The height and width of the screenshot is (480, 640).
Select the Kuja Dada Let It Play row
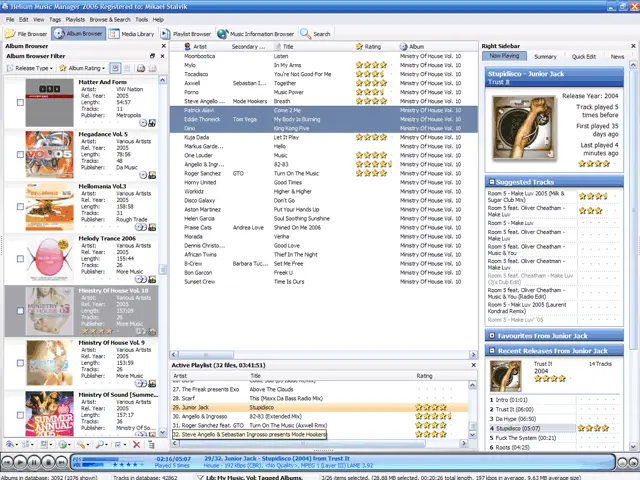(x=323, y=137)
